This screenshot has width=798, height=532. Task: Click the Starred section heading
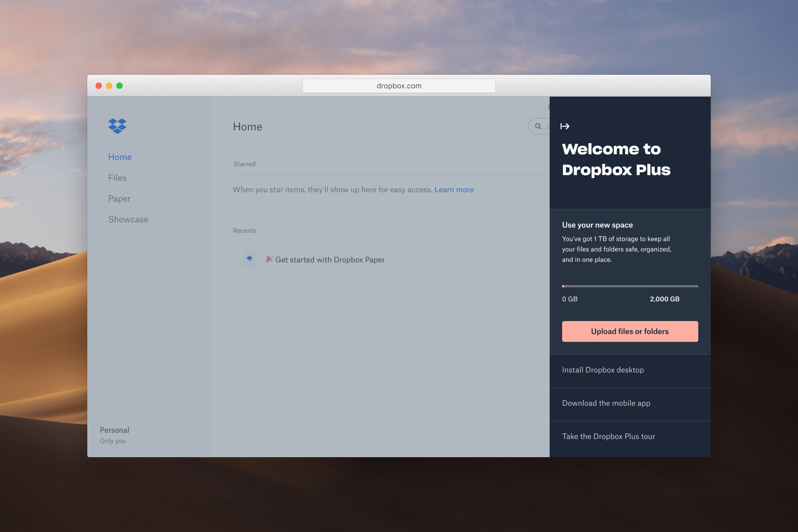click(x=244, y=164)
